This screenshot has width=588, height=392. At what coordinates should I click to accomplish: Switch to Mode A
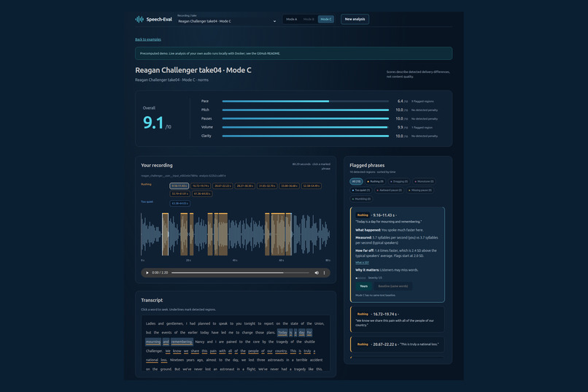(291, 19)
